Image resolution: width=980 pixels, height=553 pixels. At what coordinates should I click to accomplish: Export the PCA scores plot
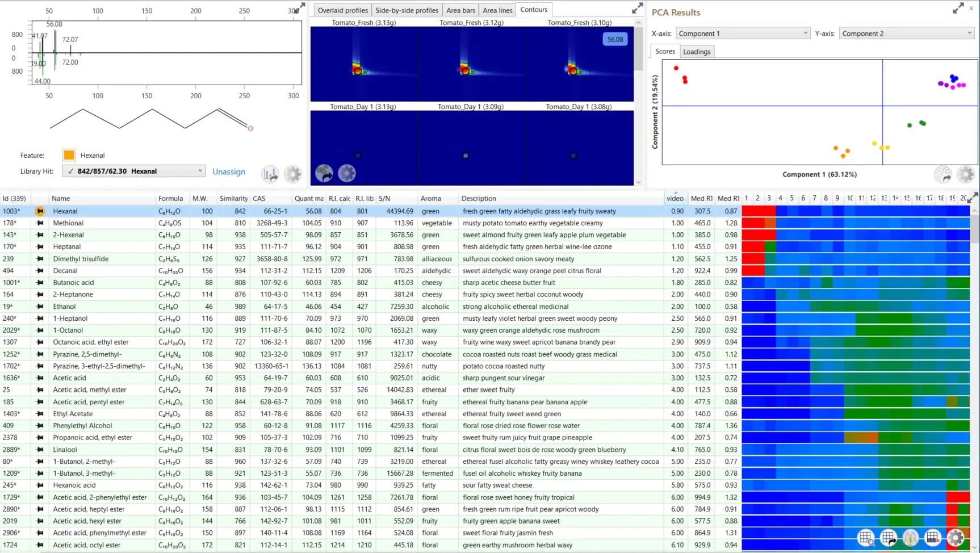coord(943,174)
